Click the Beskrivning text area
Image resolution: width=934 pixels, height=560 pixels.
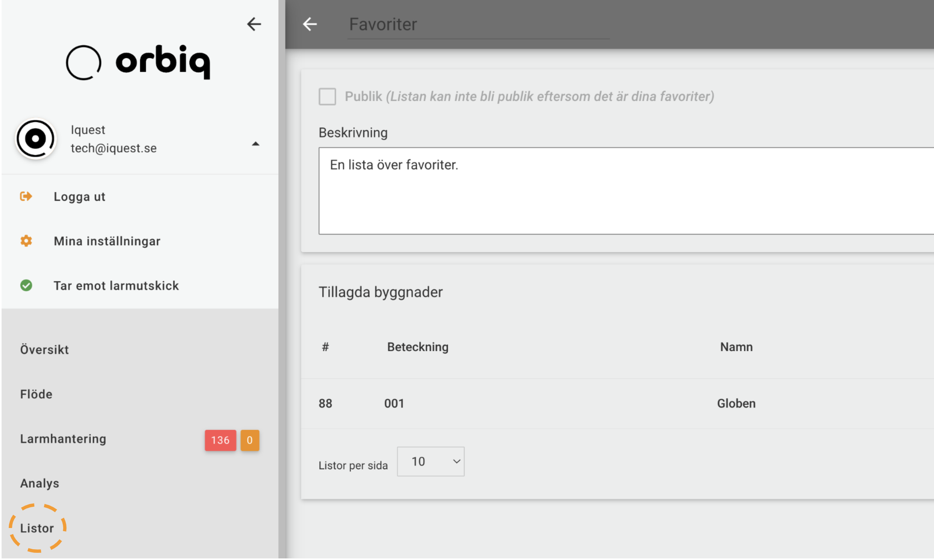[x=626, y=191]
